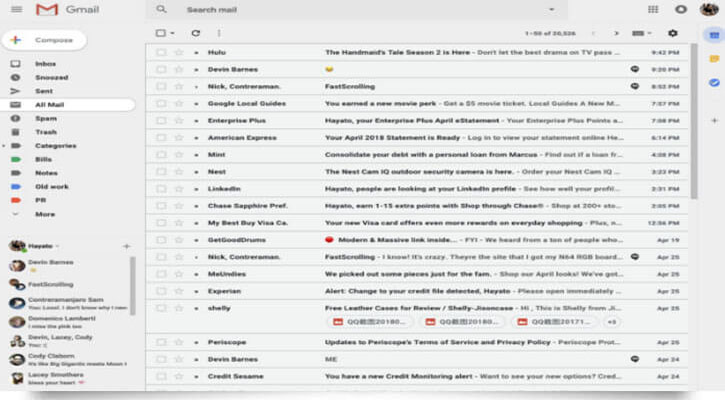Viewport: 725px width, 400px height.
Task: Check the GetGoodDrums email
Action: [161, 240]
